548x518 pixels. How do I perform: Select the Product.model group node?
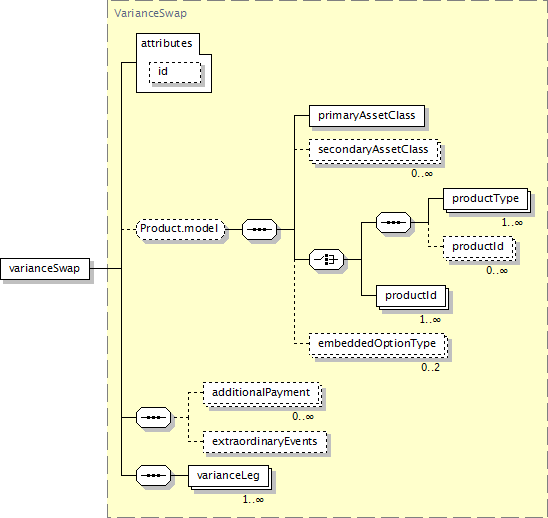pos(180,229)
